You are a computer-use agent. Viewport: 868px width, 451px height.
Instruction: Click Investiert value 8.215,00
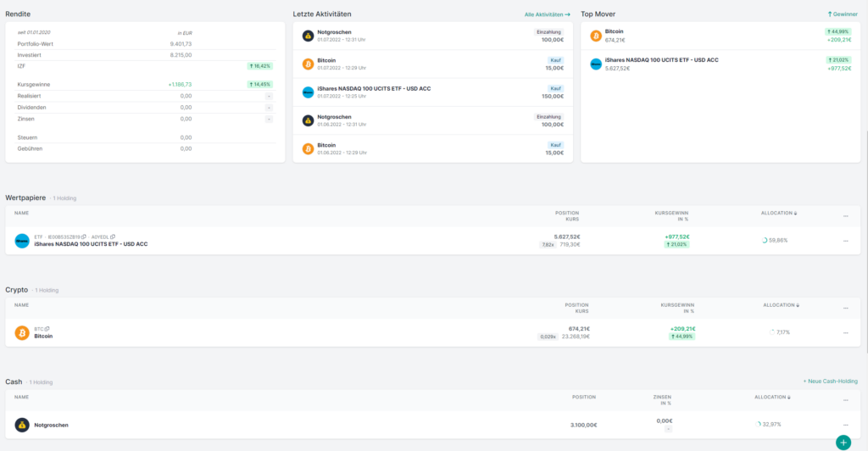(x=181, y=55)
